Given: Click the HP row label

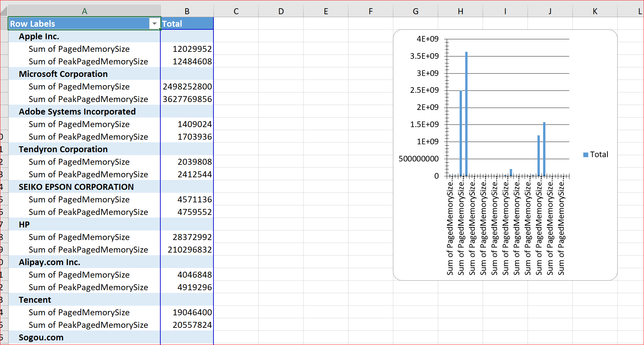Looking at the screenshot, I should [24, 224].
